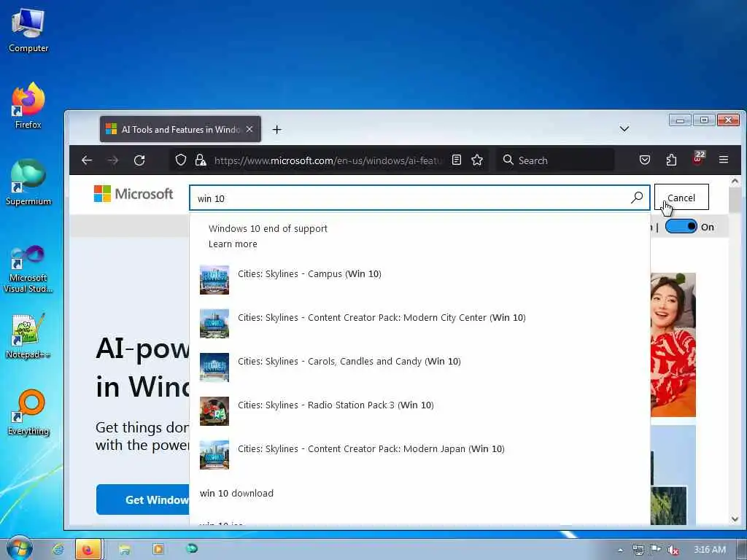
Task: Click the Campus game thumbnail image
Action: tap(214, 280)
